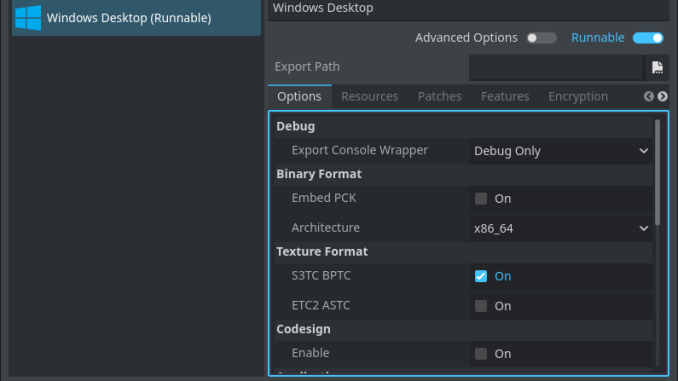Open the Export Path file browser icon

coord(657,67)
